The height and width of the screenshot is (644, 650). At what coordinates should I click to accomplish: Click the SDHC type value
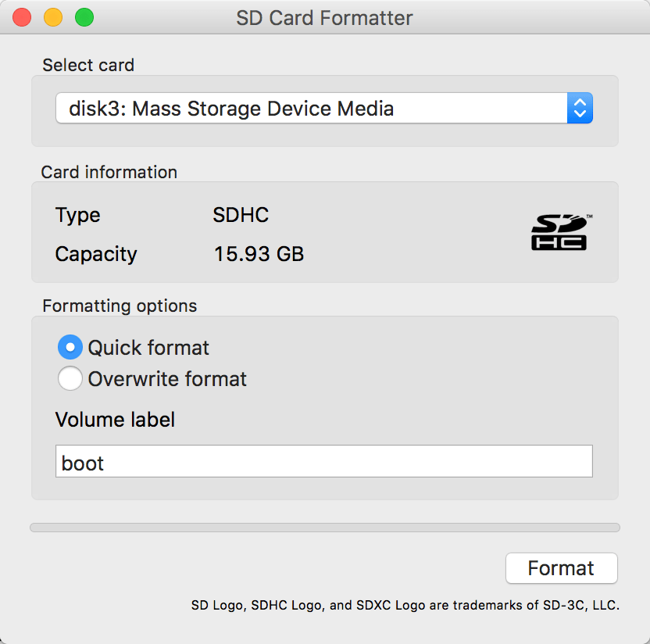(240, 215)
